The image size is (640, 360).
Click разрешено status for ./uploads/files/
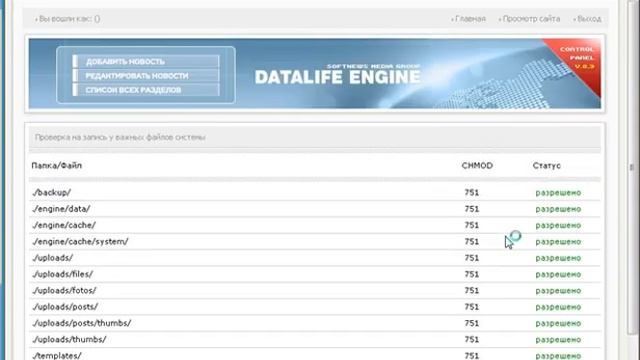[558, 274]
